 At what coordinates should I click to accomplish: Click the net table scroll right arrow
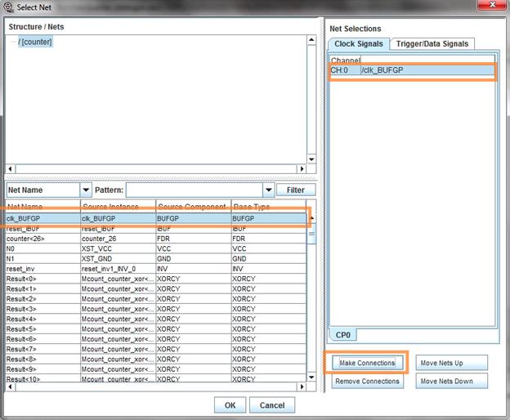pos(302,386)
